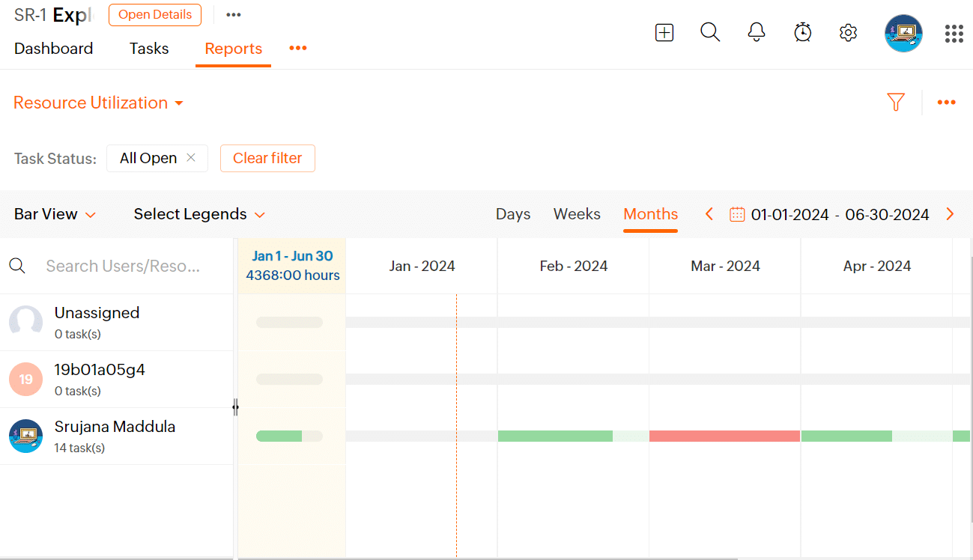Click 14 task(s) under Srujana Maddula
The height and width of the screenshot is (560, 973).
[79, 448]
